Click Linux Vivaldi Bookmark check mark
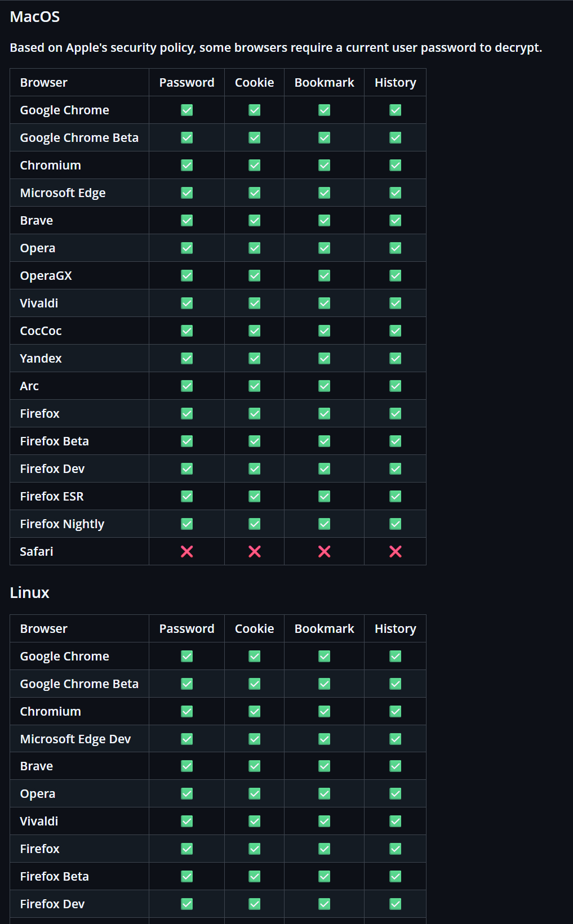 325,822
